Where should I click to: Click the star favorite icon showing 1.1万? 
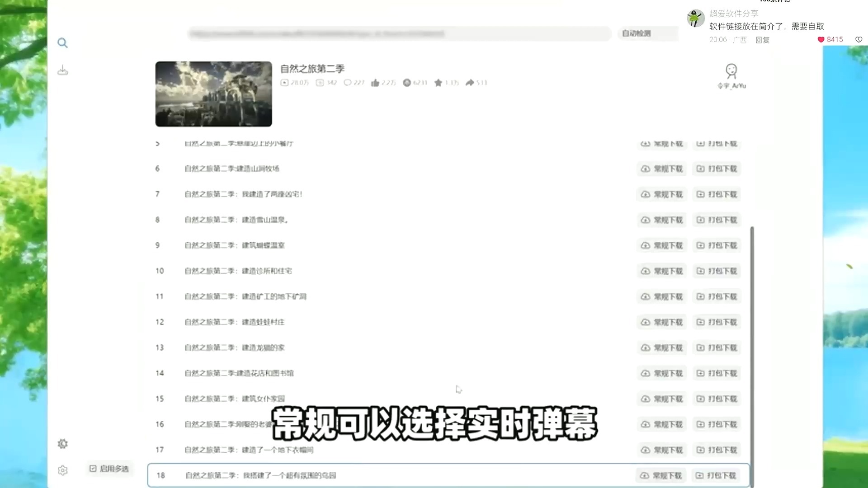pyautogui.click(x=438, y=83)
